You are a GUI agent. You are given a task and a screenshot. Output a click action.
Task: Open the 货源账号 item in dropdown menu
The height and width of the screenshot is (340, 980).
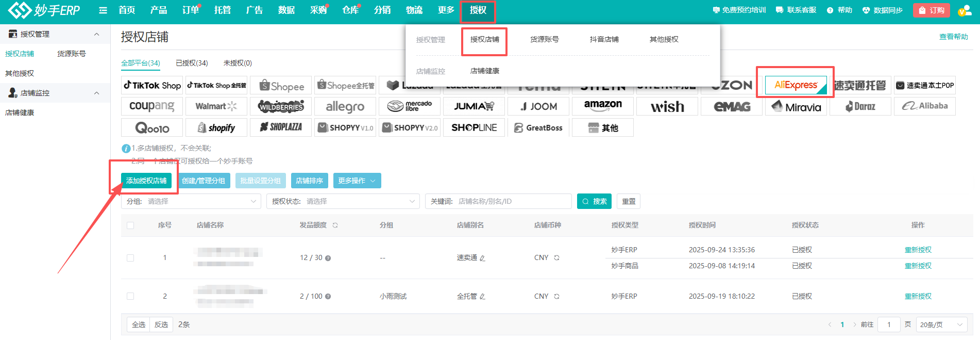pyautogui.click(x=544, y=39)
